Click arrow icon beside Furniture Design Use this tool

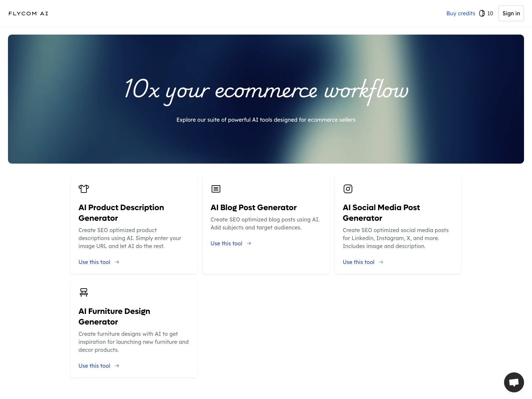pos(117,366)
